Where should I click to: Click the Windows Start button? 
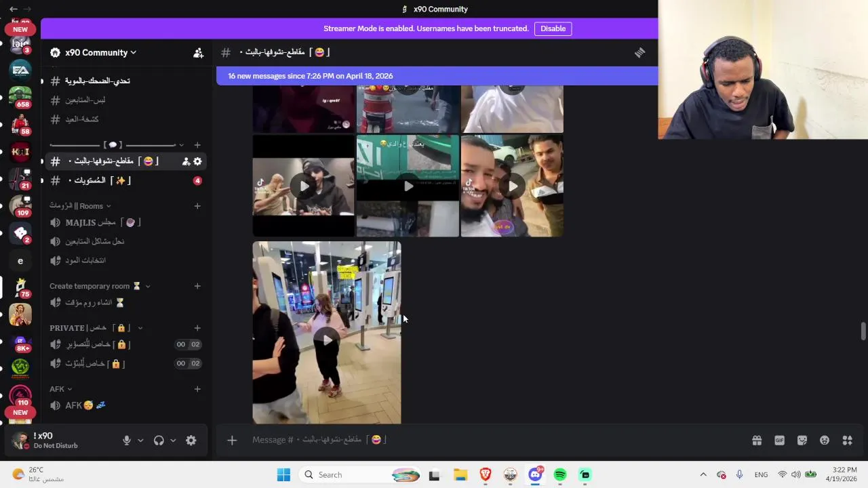point(283,474)
